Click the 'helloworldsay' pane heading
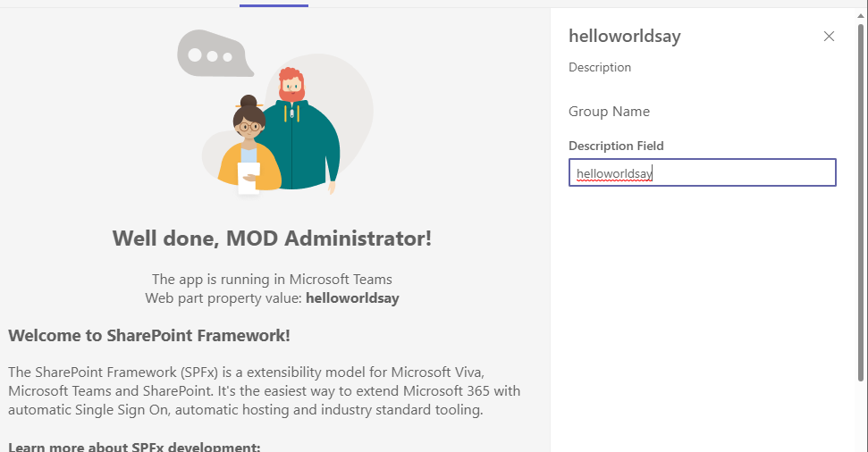 click(625, 36)
